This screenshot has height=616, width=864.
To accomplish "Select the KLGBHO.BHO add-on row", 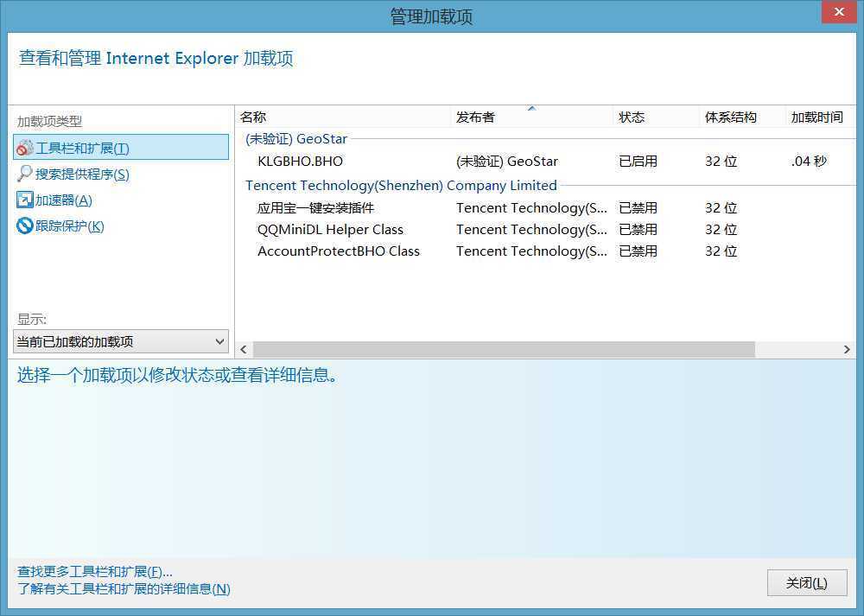I will point(545,162).
